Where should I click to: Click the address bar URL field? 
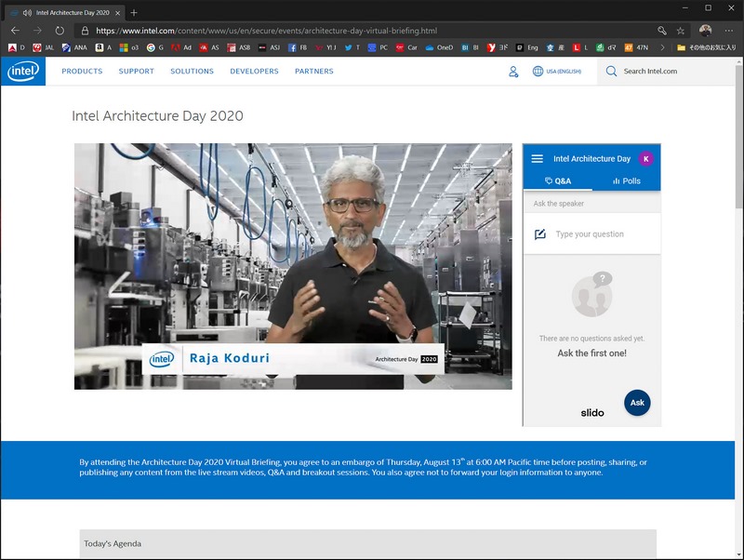(x=370, y=31)
